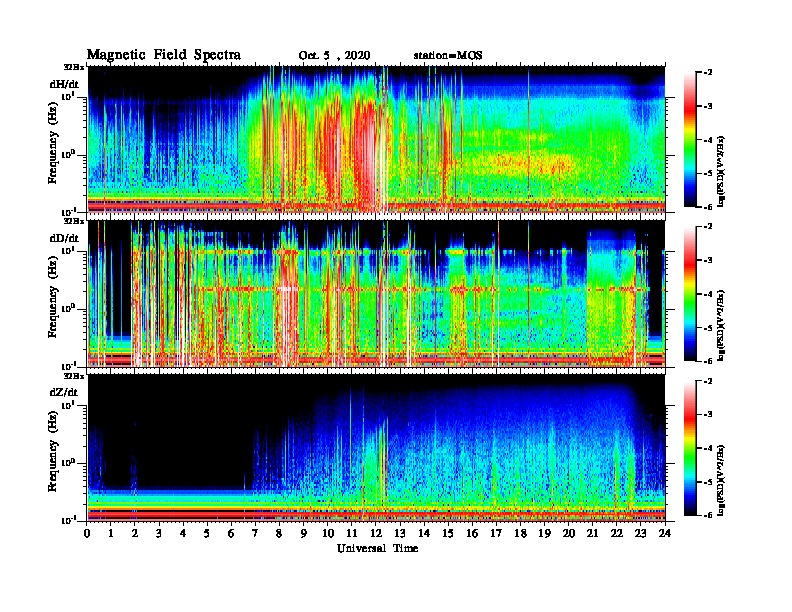
Task: Click the dH/dt panel label
Action: click(64, 84)
